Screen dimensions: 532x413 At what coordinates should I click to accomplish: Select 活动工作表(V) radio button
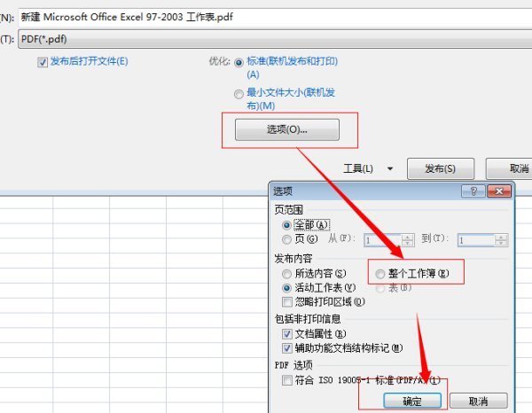286,288
